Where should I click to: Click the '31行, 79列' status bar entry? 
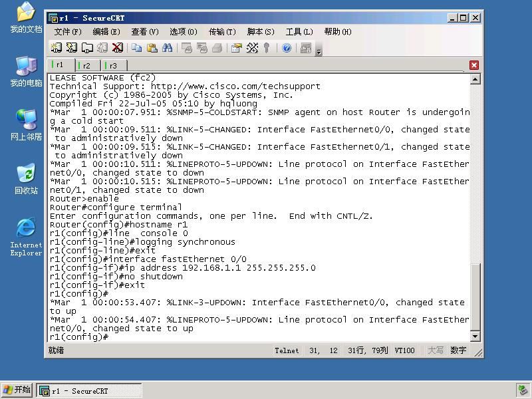(x=368, y=350)
